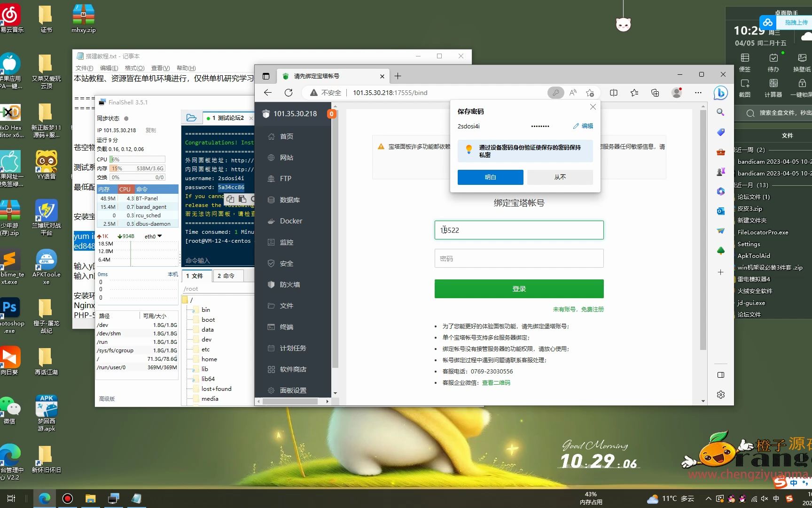Open a new browser tab

pos(398,76)
